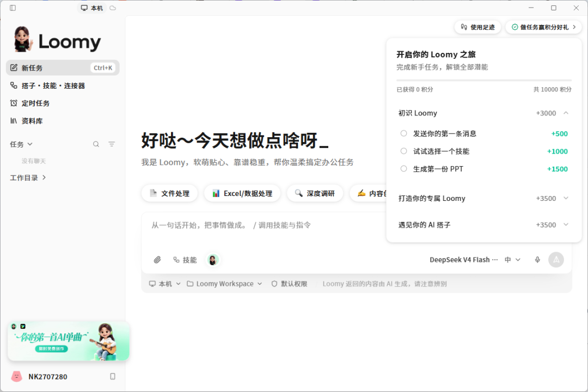Open the AI单曲 promotional banner
Screen dimensions: 588x392
(x=68, y=341)
